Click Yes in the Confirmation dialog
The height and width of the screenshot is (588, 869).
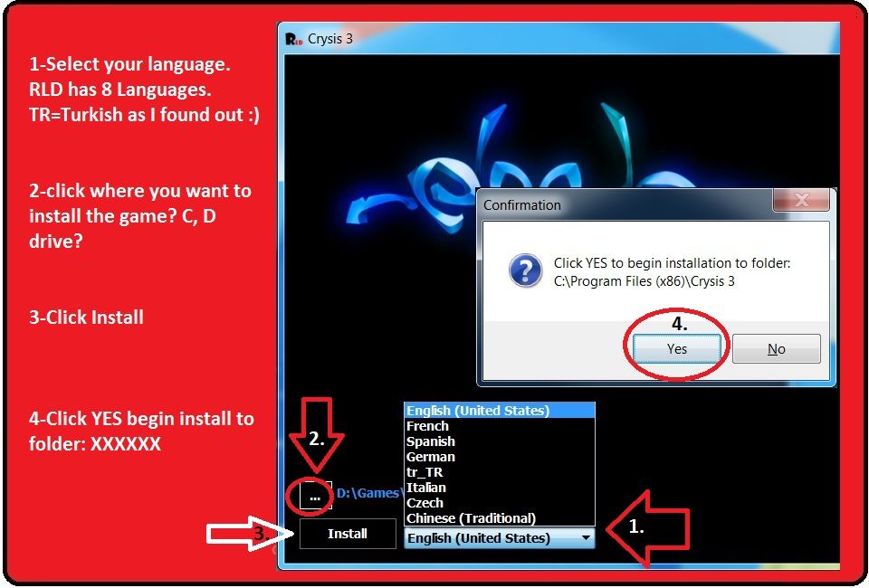tap(677, 349)
